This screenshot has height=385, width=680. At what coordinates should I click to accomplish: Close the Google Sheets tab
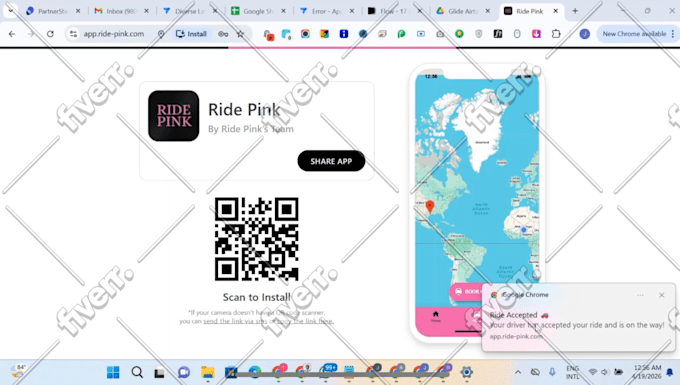coord(283,11)
